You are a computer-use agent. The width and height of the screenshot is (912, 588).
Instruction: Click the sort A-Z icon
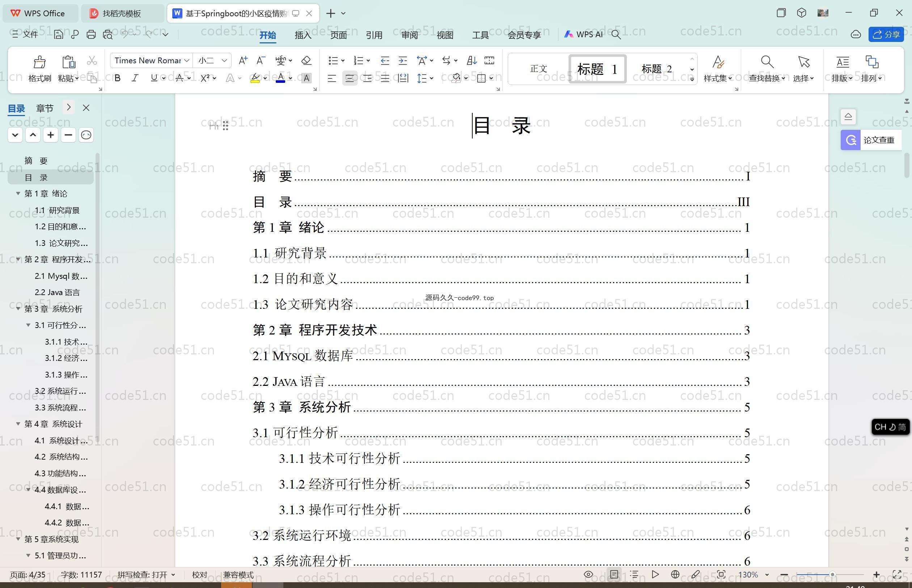pos(472,60)
